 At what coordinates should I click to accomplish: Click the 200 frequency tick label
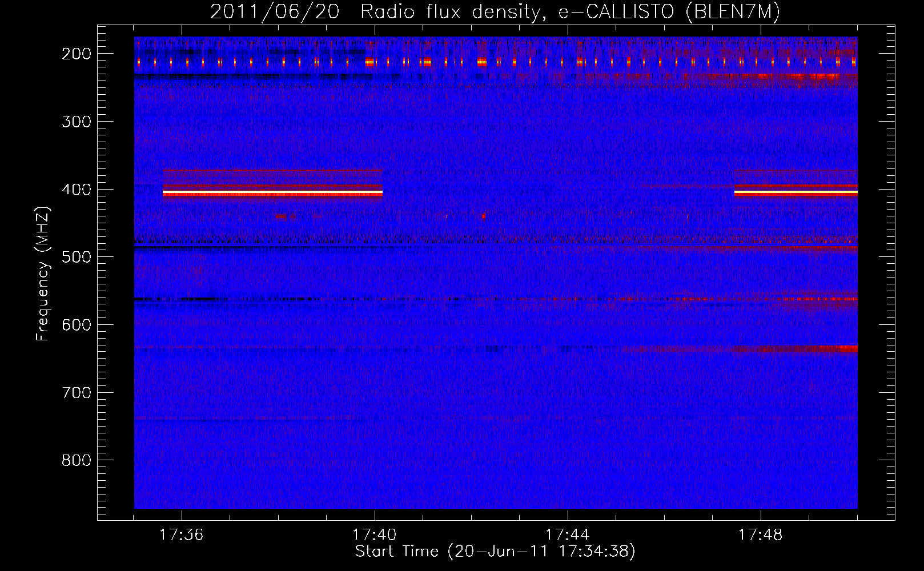pos(77,54)
